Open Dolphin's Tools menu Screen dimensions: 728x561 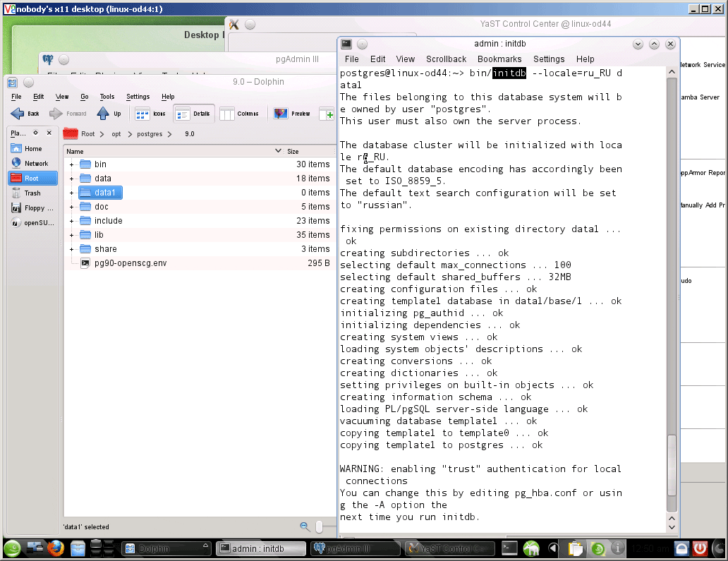[107, 97]
